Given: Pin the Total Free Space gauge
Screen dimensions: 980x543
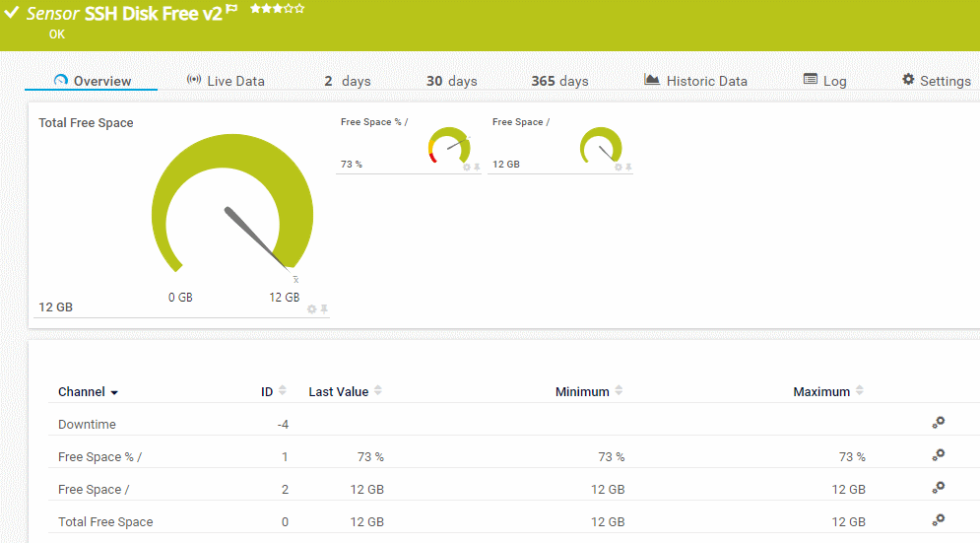Looking at the screenshot, I should click(324, 309).
